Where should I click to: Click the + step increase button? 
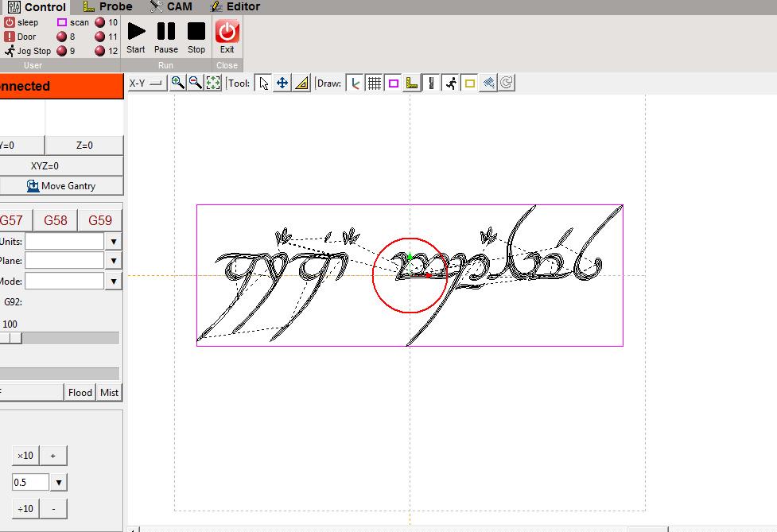pyautogui.click(x=53, y=455)
